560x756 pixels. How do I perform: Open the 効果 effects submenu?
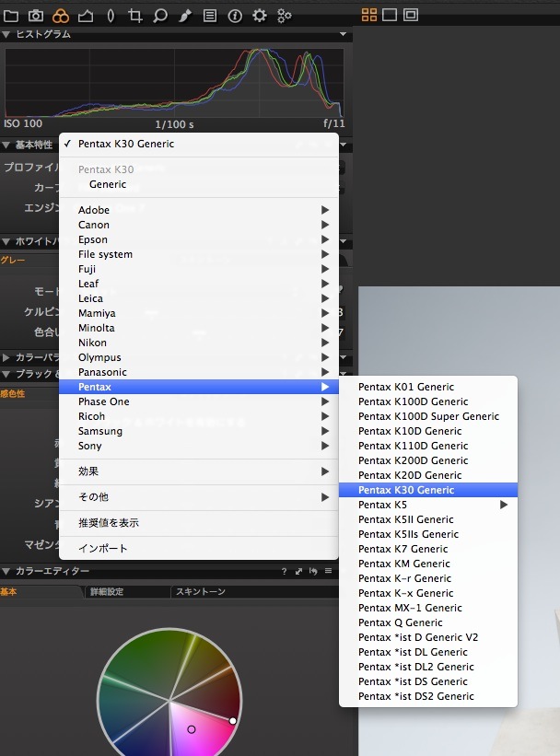pos(199,471)
